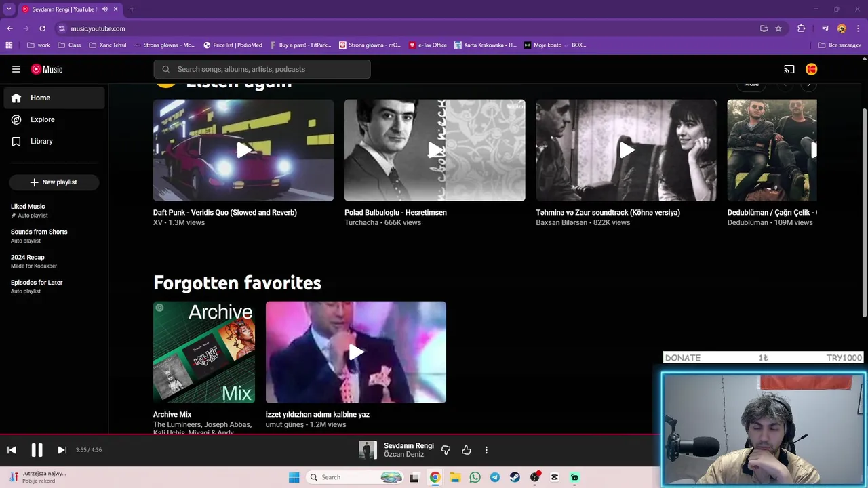Viewport: 868px width, 488px height.
Task: Click the search magnifier icon
Action: pos(165,69)
